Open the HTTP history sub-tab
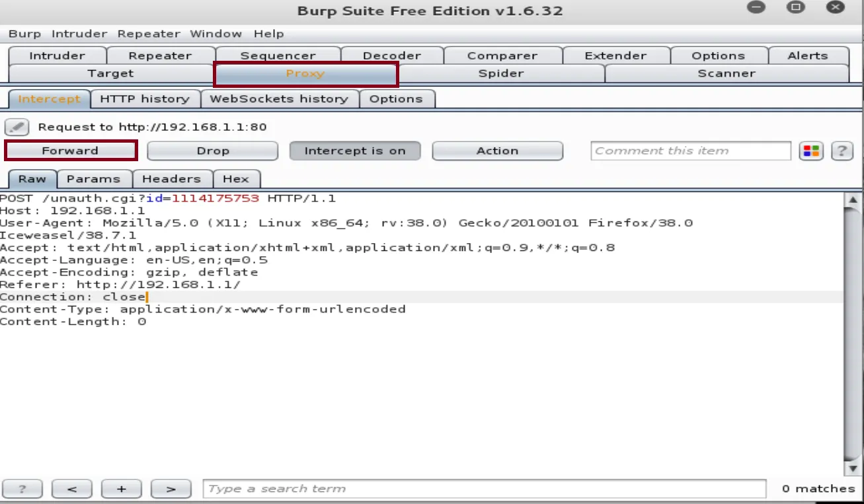 pyautogui.click(x=145, y=99)
